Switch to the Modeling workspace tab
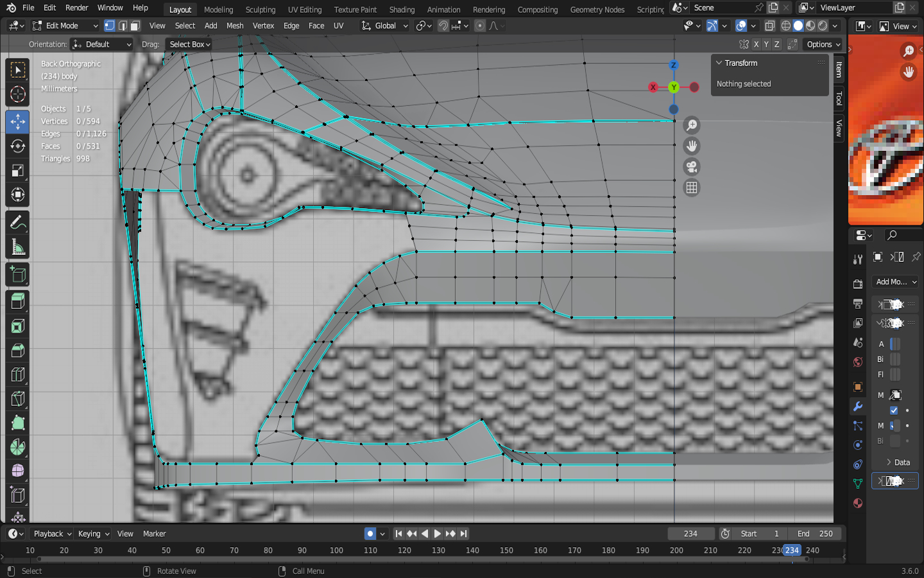 pyautogui.click(x=218, y=10)
